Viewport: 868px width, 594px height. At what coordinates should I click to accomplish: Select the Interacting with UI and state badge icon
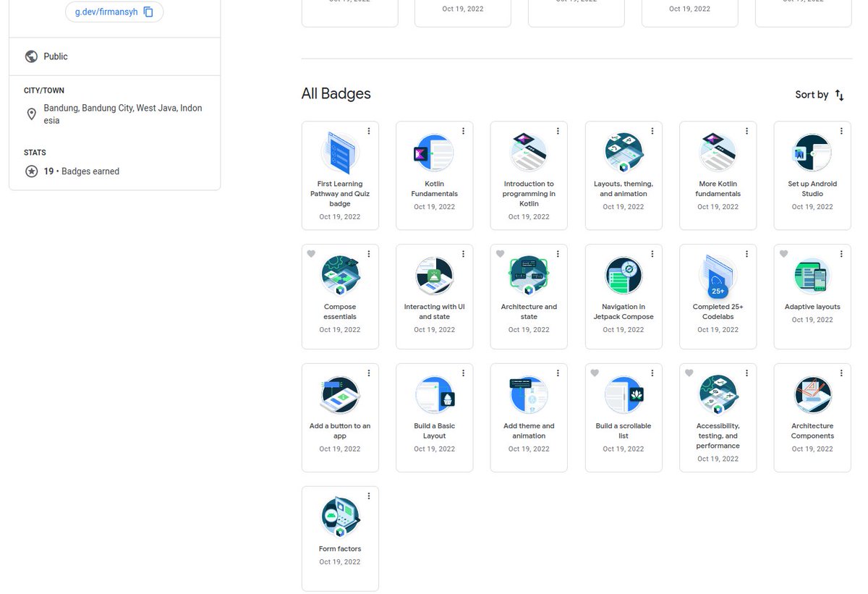tap(434, 276)
